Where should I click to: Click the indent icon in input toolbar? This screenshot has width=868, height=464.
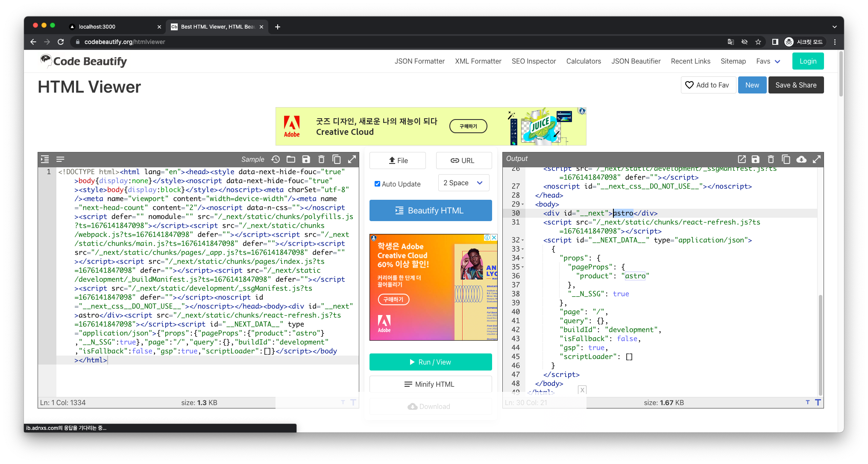(45, 159)
